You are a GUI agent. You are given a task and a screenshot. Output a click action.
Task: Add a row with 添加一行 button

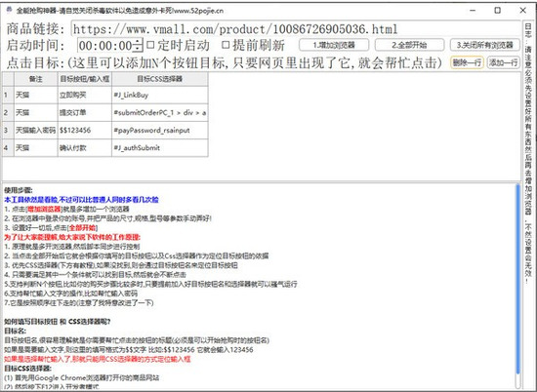(x=504, y=62)
